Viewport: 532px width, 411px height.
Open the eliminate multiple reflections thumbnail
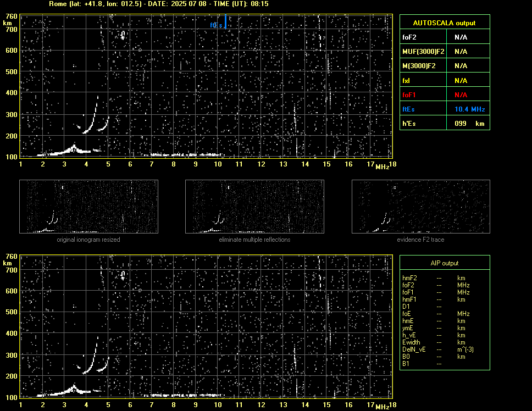pos(254,207)
